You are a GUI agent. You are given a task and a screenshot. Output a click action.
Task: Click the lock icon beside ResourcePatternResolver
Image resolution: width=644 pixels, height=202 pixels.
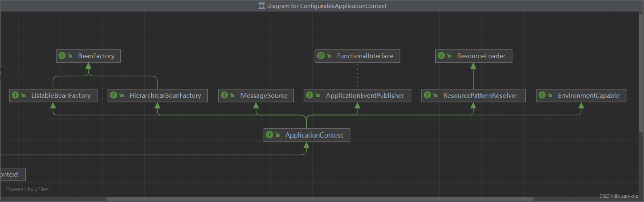click(x=435, y=95)
